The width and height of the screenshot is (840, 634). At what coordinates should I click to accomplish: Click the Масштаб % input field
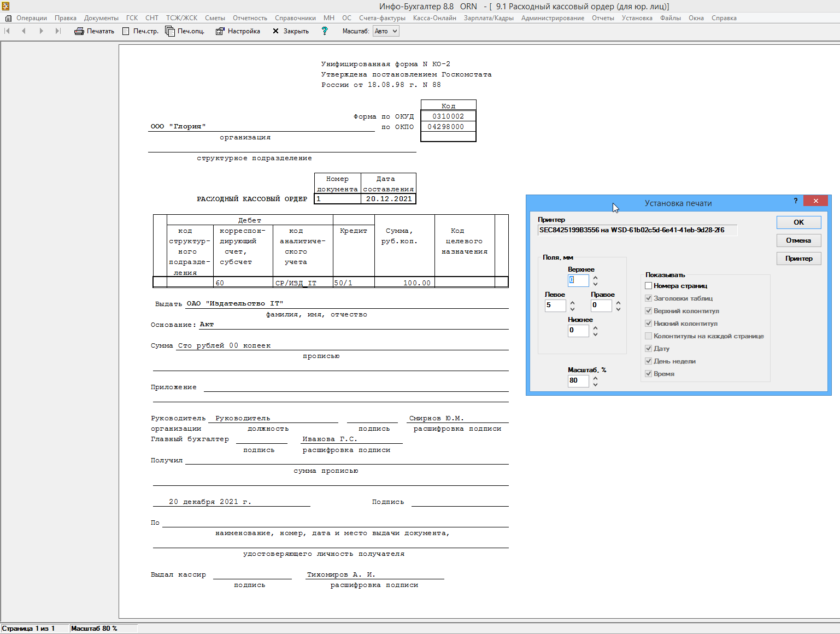(x=578, y=381)
